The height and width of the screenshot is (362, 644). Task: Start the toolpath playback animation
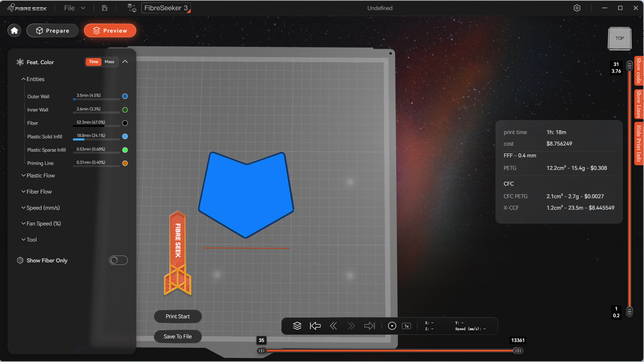pos(392,326)
